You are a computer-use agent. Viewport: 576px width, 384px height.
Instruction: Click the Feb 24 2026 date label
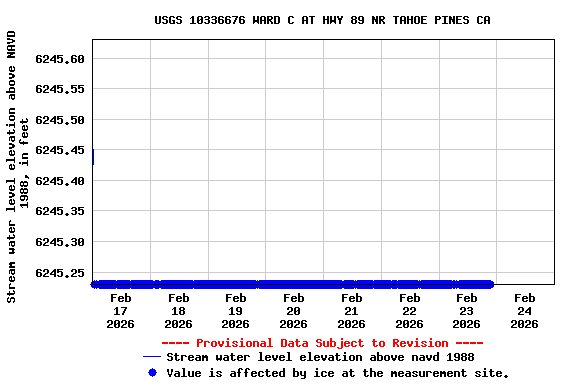pos(525,311)
